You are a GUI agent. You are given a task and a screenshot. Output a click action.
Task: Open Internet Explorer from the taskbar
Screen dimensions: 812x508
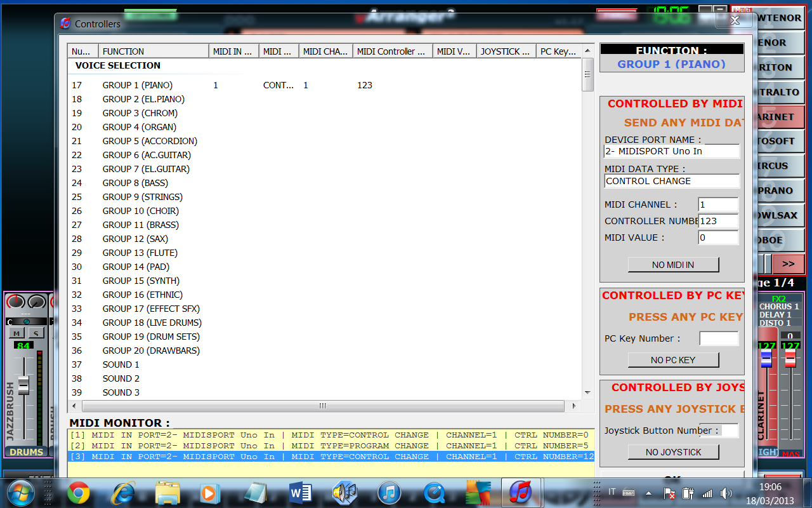point(122,492)
